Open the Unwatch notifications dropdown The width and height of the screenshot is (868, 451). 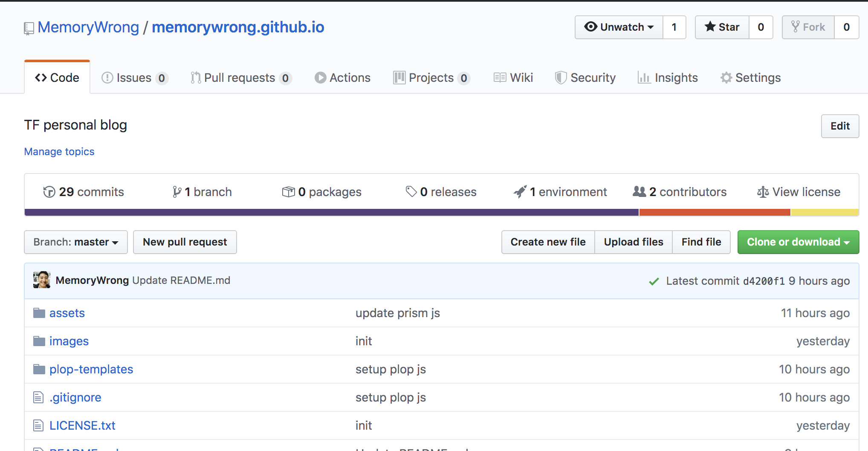(619, 27)
